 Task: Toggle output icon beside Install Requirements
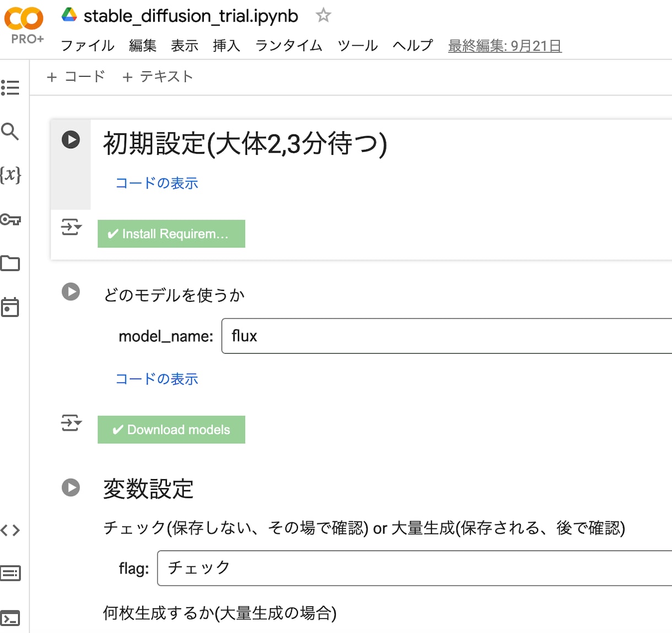click(71, 226)
